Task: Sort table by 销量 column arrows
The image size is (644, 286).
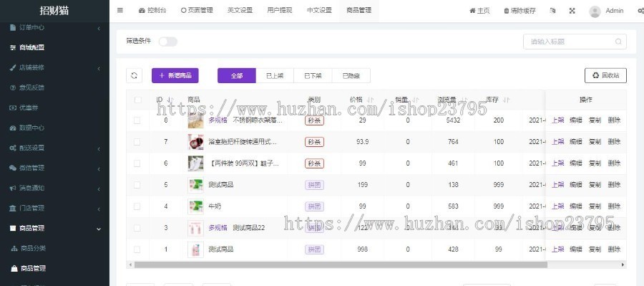Action: tap(416, 100)
